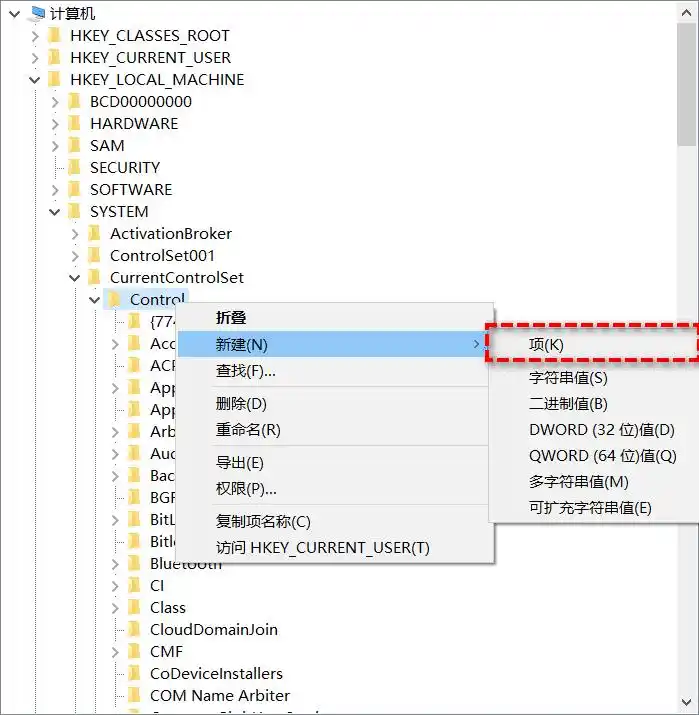The height and width of the screenshot is (715, 699).
Task: Select the CoDeviceInstallers tree item
Action: (216, 674)
